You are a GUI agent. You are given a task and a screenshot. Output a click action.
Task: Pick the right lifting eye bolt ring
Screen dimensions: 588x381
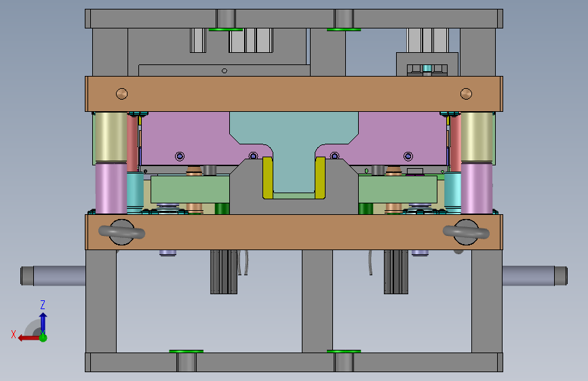tap(466, 233)
